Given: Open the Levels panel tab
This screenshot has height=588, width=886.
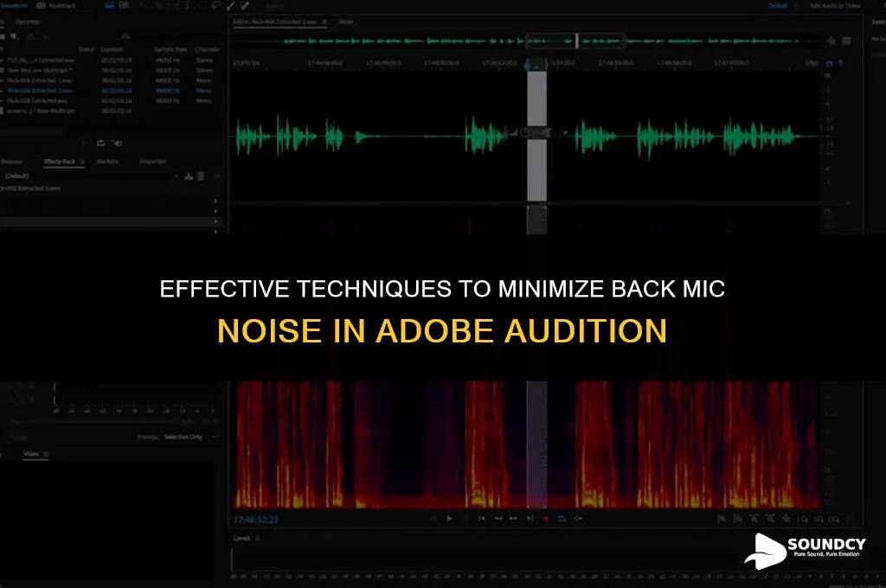Looking at the screenshot, I should click(x=242, y=539).
